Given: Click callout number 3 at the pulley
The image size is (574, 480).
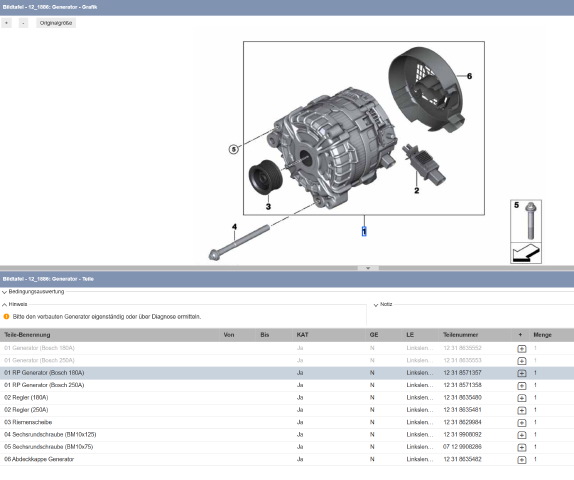Looking at the screenshot, I should [x=268, y=207].
